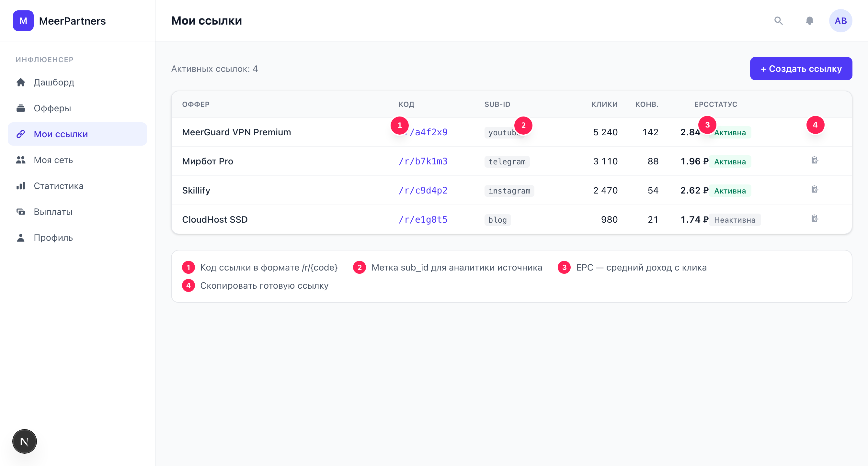Click the ИНФЛЮЕНСЕР sidebar section label

point(44,60)
